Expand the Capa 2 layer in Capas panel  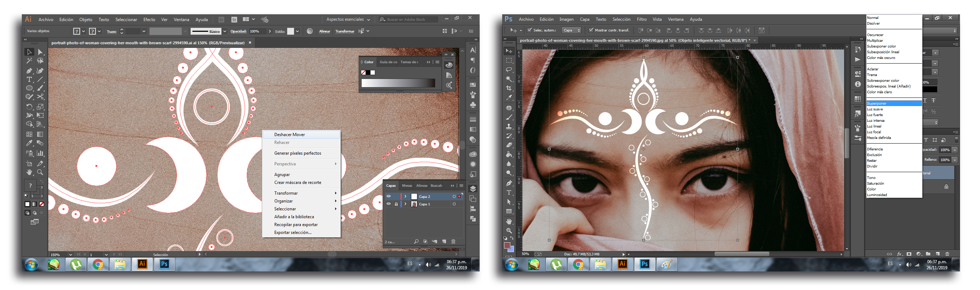(406, 196)
